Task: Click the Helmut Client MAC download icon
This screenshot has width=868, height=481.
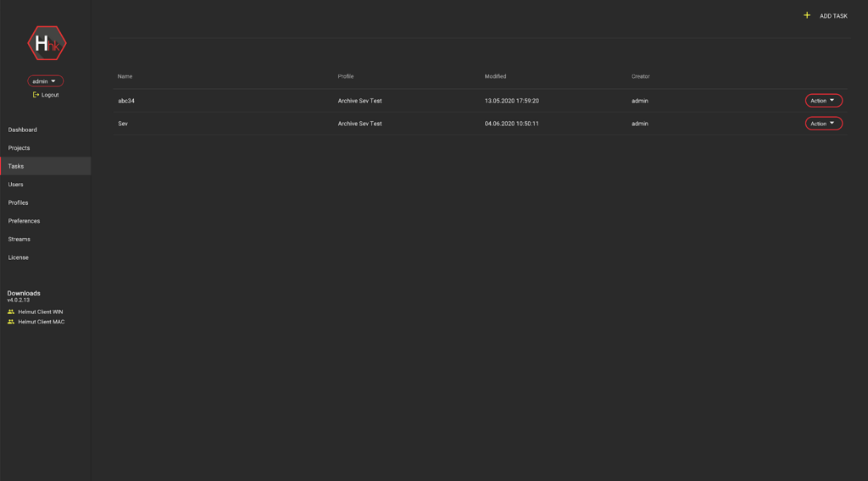Action: (x=11, y=322)
